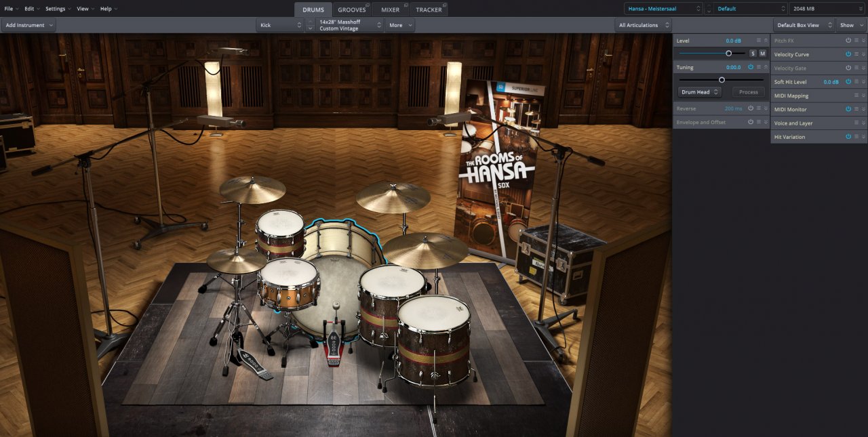Collapse the Level section
This screenshot has height=437, width=868.
click(766, 41)
